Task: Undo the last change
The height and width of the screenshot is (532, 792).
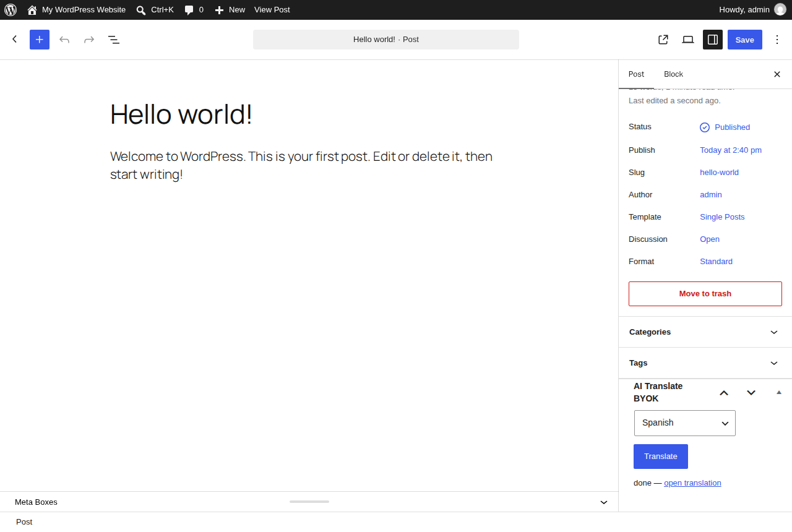Action: [x=64, y=40]
